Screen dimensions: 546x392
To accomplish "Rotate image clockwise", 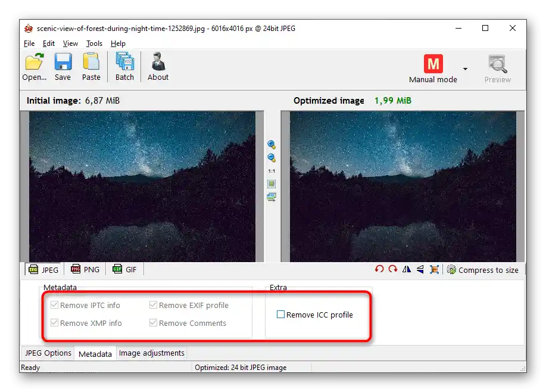I will [393, 269].
